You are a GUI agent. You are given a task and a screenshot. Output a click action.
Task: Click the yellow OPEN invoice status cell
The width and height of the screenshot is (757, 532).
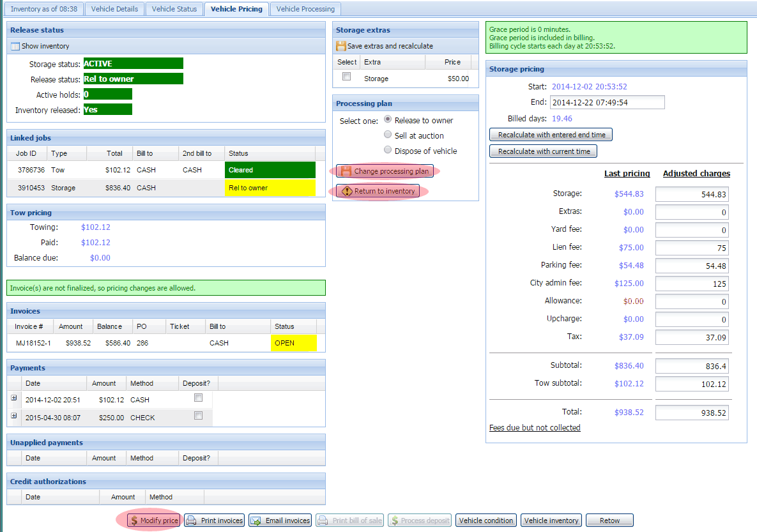(x=293, y=343)
